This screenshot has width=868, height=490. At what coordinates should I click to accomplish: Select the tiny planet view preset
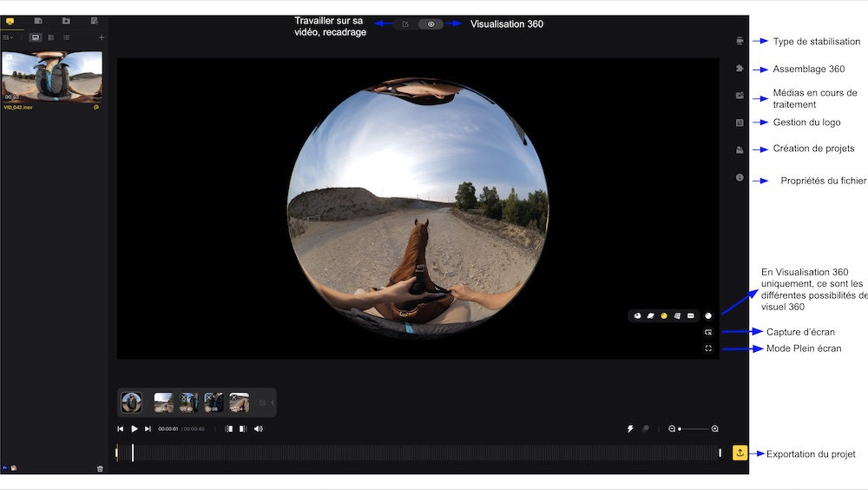point(650,316)
